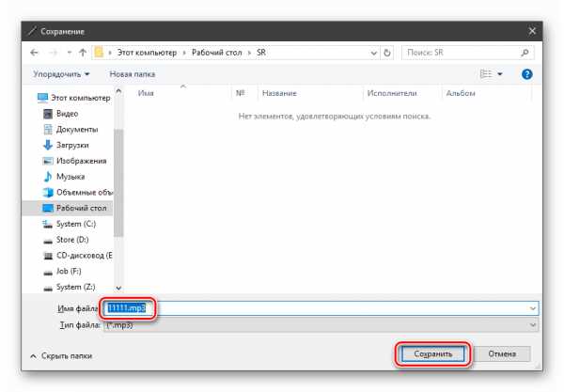Viewport: 564px width, 392px height.
Task: Sort by 'Имя' column header
Action: coord(146,93)
